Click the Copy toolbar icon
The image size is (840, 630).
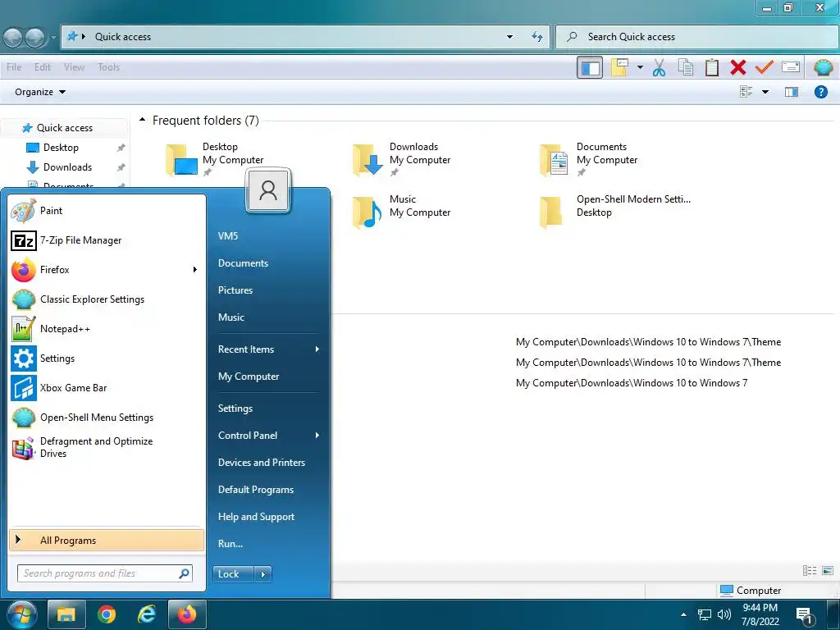[685, 67]
